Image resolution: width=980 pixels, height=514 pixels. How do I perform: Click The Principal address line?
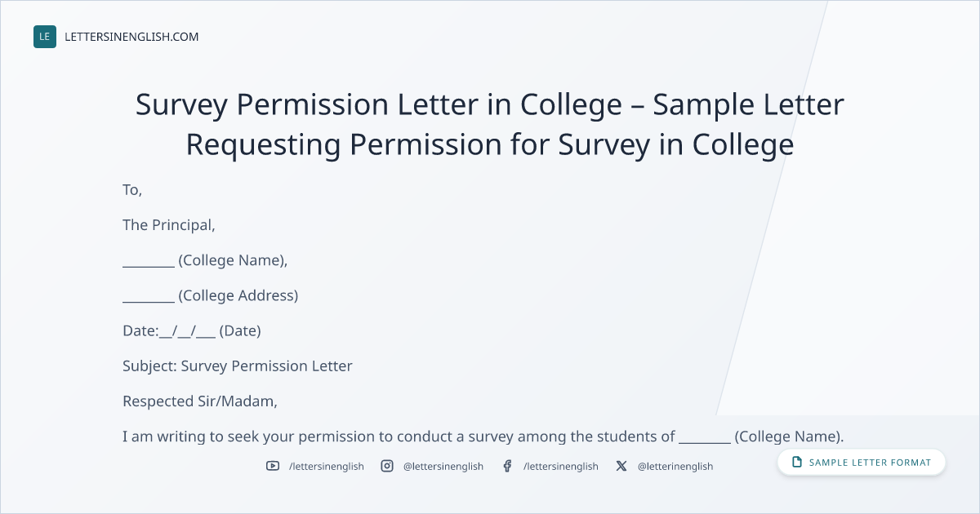click(x=169, y=225)
